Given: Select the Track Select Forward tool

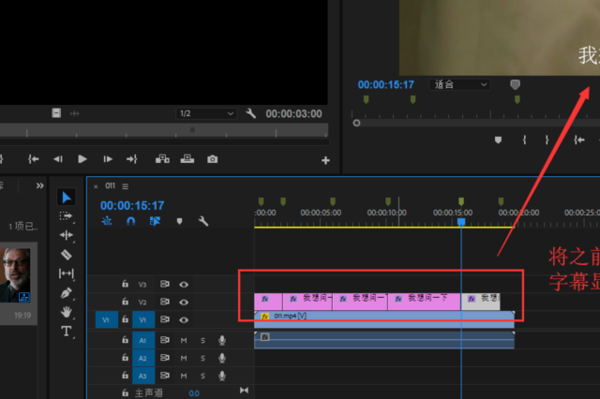Looking at the screenshot, I should (x=66, y=216).
